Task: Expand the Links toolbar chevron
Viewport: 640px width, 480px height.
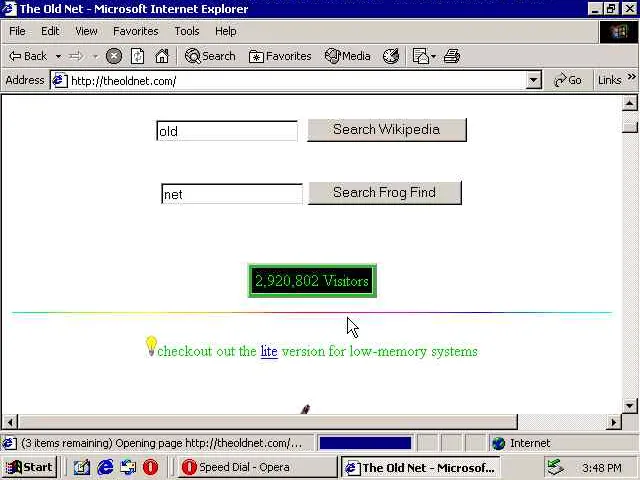Action: [631, 77]
